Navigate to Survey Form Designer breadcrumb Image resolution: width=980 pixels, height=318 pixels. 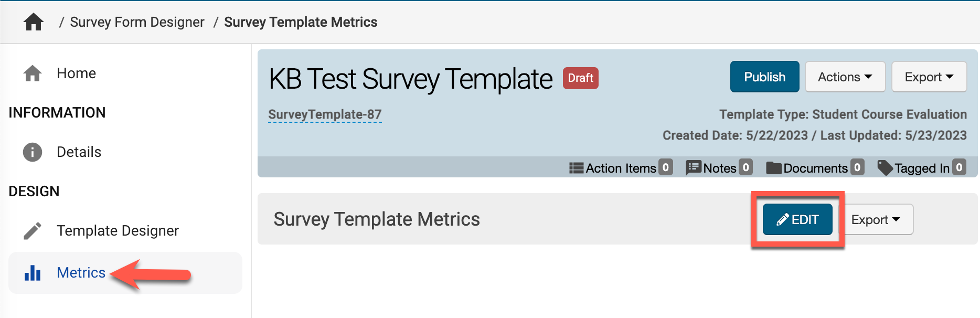click(x=137, y=22)
